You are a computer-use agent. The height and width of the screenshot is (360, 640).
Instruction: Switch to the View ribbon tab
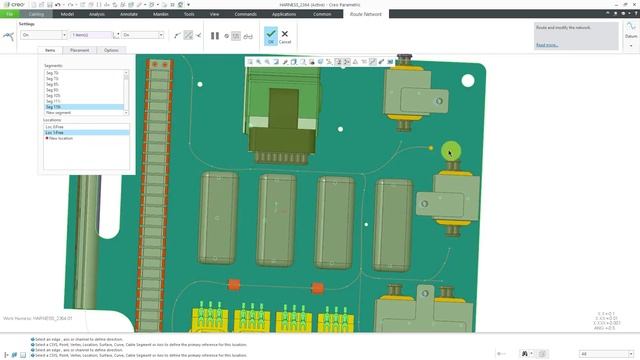(214, 14)
